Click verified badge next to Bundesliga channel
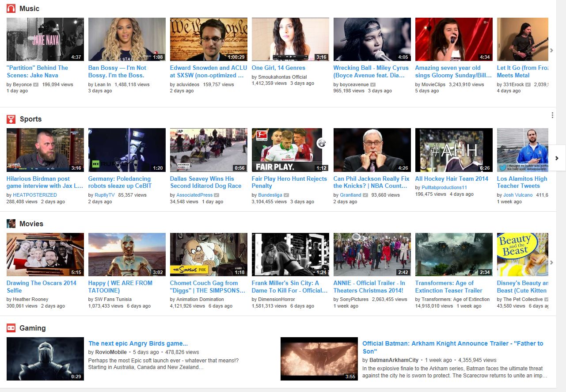Screen dimensions: 566x392 tap(286, 195)
